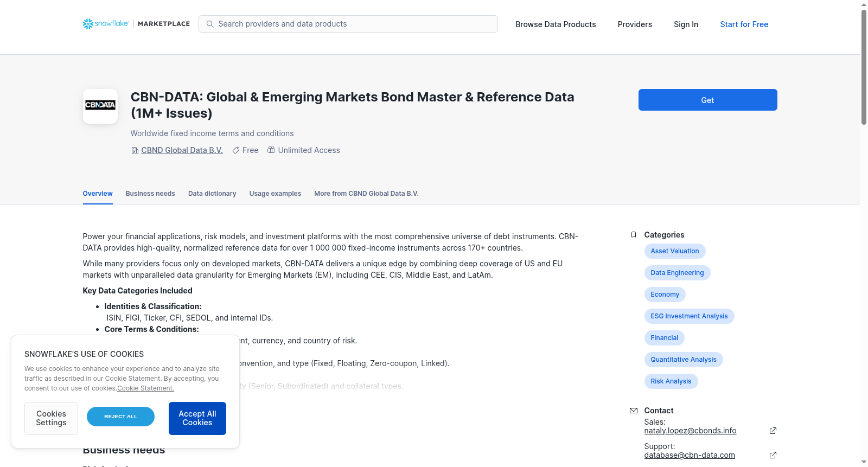
Task: Click the 'Free' price label
Action: 251,150
